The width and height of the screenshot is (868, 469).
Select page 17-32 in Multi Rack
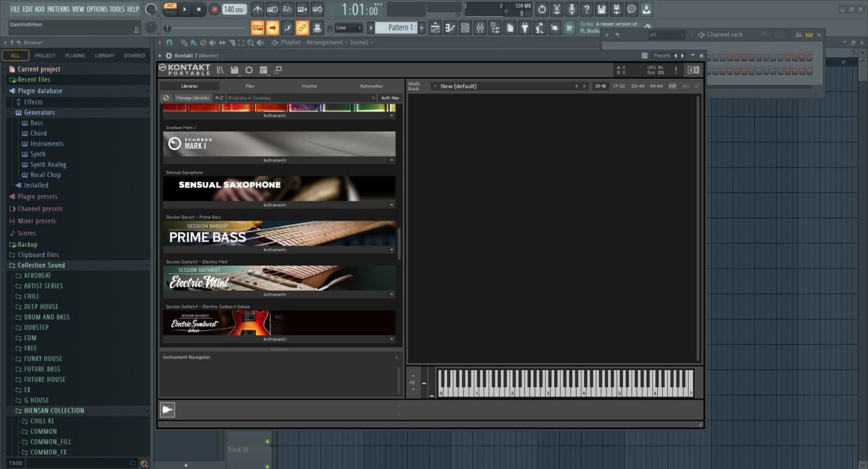click(619, 86)
